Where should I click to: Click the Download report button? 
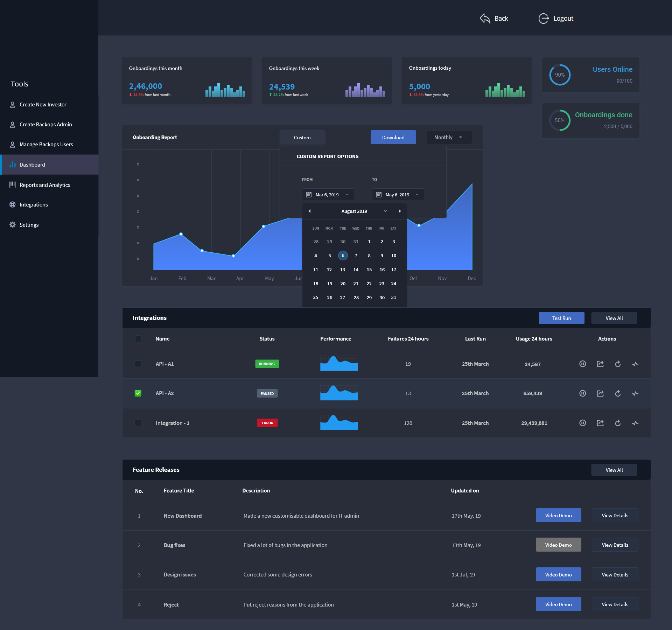(x=393, y=137)
